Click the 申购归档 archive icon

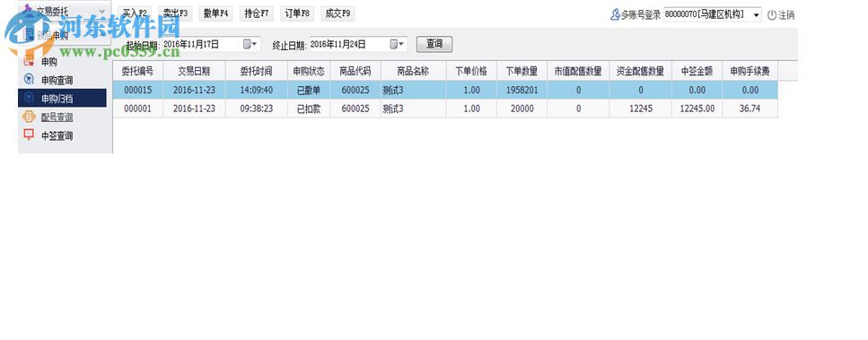pos(29,99)
